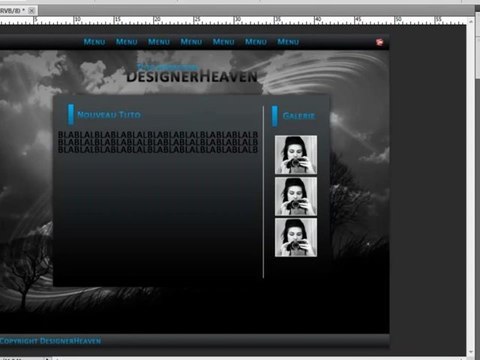Click the canvas vertical scrollbar down arrow
This screenshot has width=480, height=360.
pos(471,352)
